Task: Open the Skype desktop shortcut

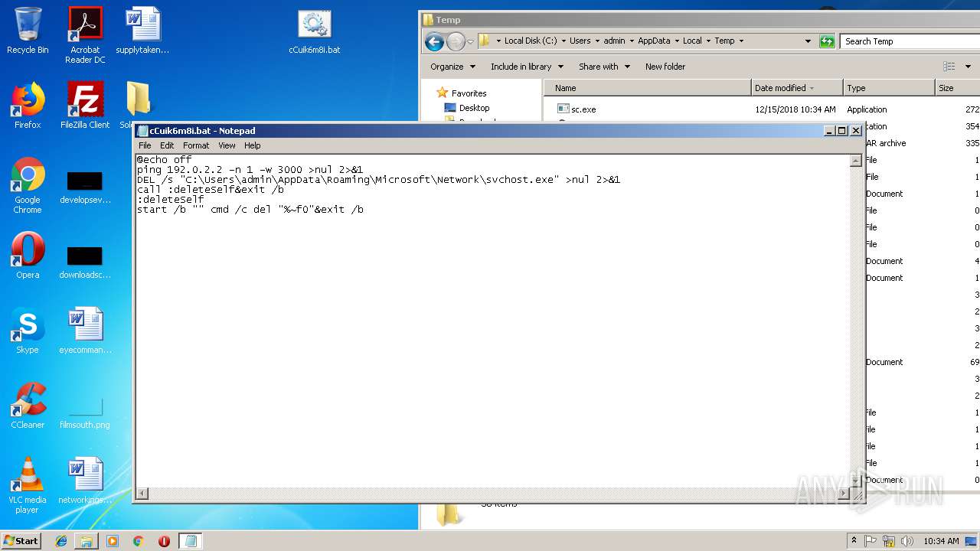Action: [28, 331]
